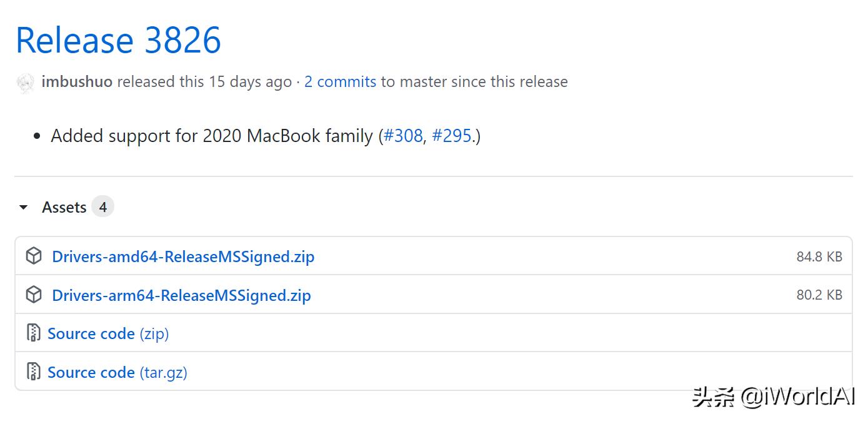
Task: Click the package icon beside Drivers-arm64 file
Action: click(x=34, y=295)
